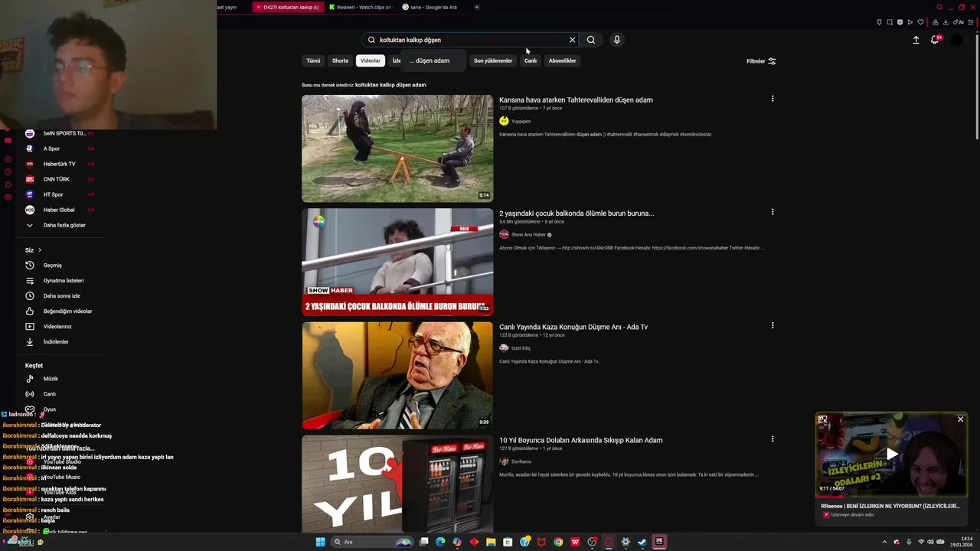Viewport: 980px width, 551px height.
Task: Open options for Tahterevalliden düşen adam video
Action: point(773,99)
